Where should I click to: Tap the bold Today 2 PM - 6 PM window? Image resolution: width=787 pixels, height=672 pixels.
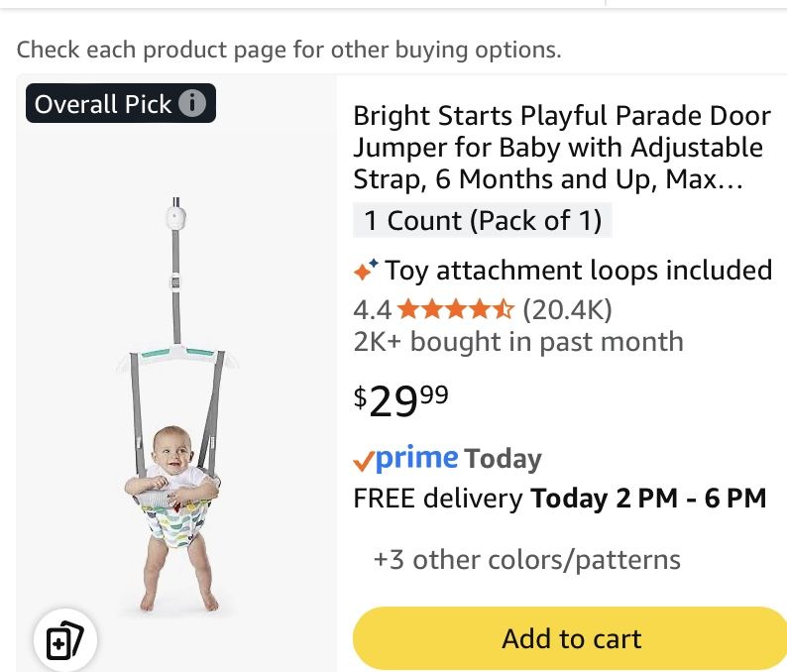tap(649, 498)
